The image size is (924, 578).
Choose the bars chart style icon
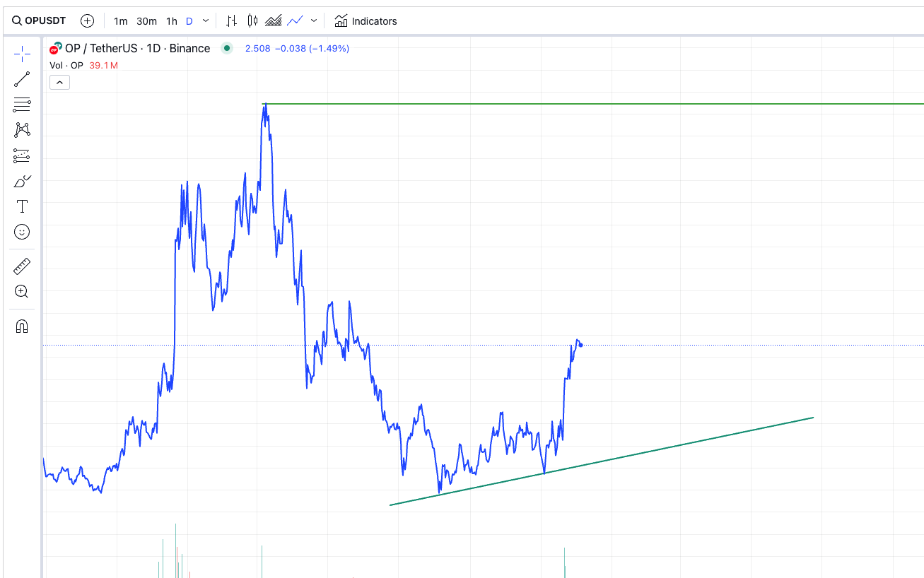[x=232, y=21]
